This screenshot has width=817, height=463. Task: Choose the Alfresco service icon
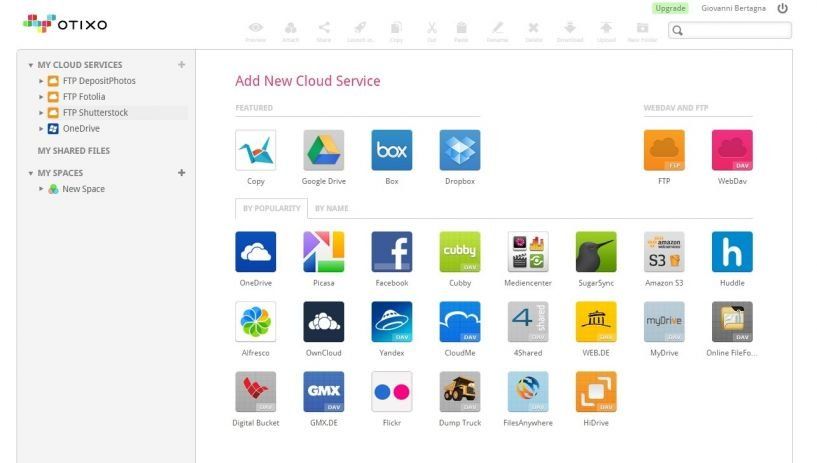tap(255, 321)
